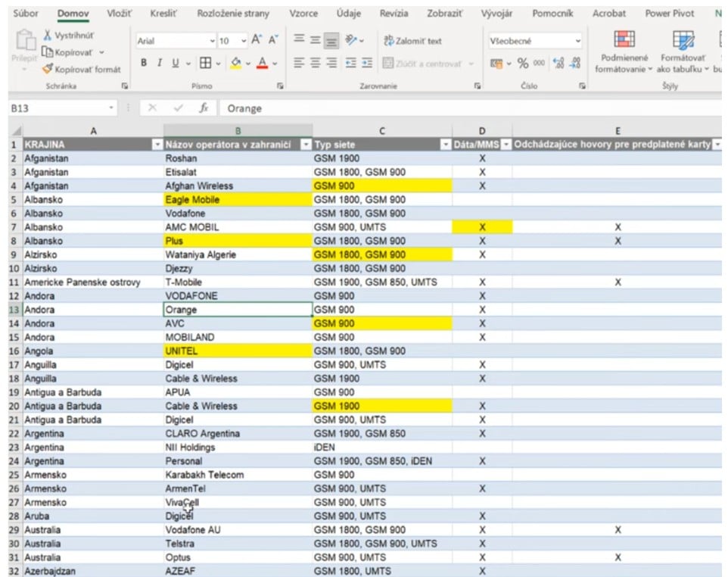Open the Názov operátora filter dropdown

[x=306, y=145]
